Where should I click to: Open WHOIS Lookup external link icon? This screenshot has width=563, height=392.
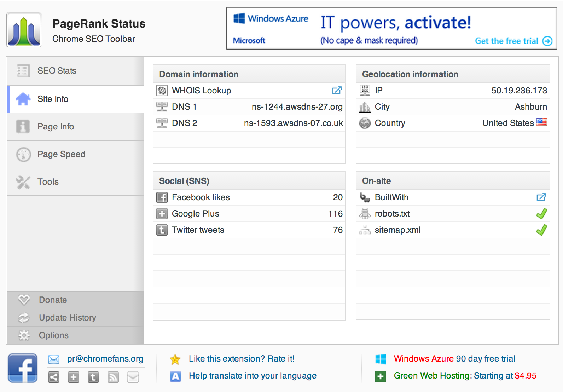point(337,91)
